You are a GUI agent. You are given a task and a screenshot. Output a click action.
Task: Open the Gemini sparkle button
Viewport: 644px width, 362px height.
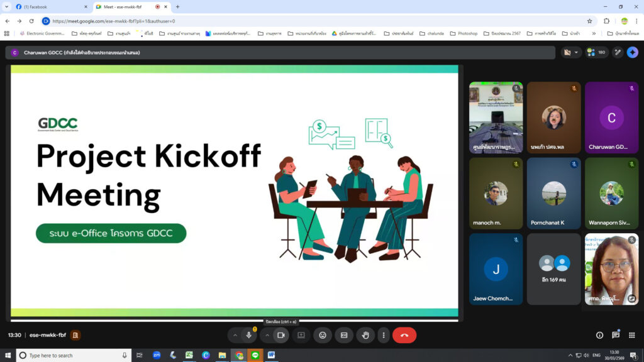(632, 52)
